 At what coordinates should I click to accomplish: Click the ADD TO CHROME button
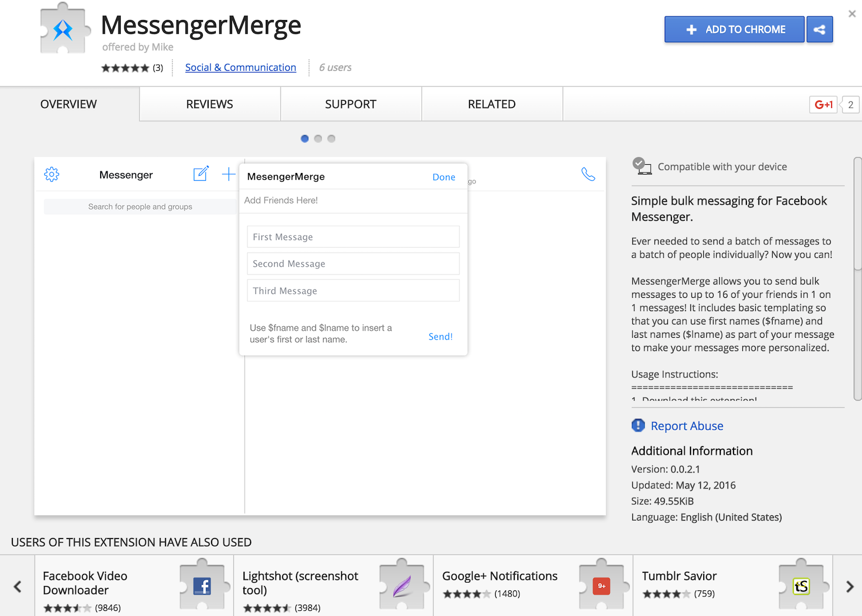(x=734, y=29)
